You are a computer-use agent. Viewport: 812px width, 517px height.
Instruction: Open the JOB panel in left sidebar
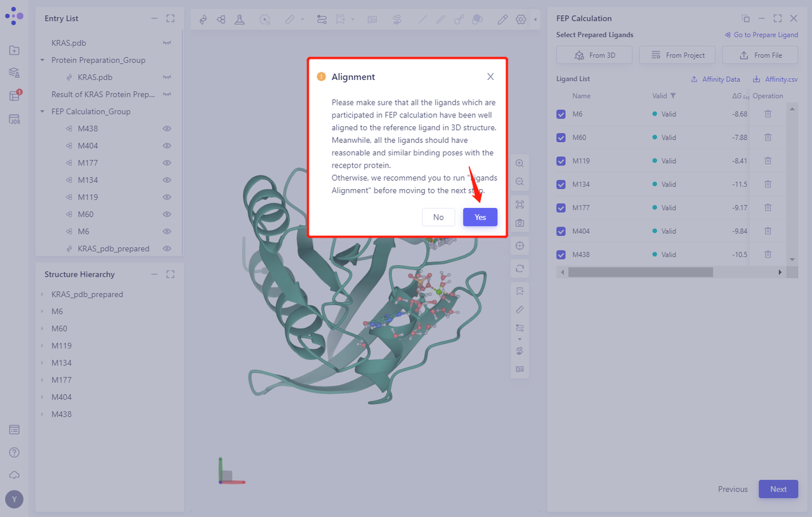[x=14, y=119]
